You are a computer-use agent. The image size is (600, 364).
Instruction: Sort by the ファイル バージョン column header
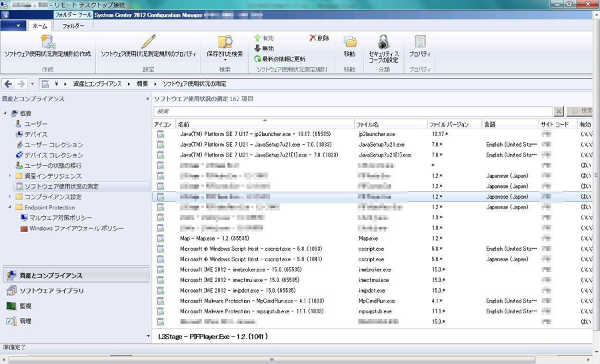click(x=454, y=125)
